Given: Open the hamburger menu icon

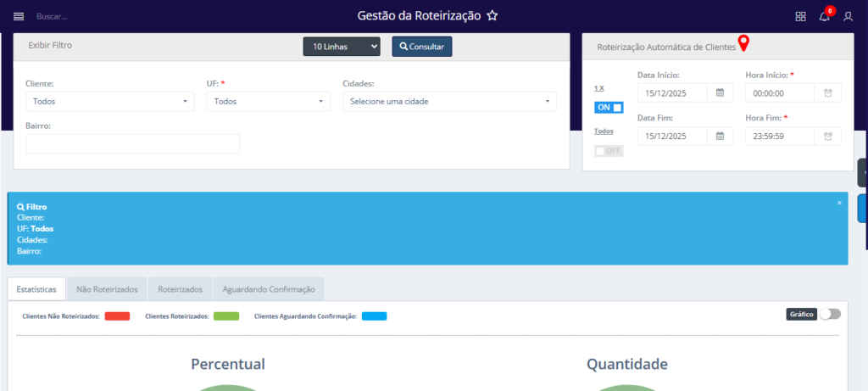Looking at the screenshot, I should pos(19,16).
